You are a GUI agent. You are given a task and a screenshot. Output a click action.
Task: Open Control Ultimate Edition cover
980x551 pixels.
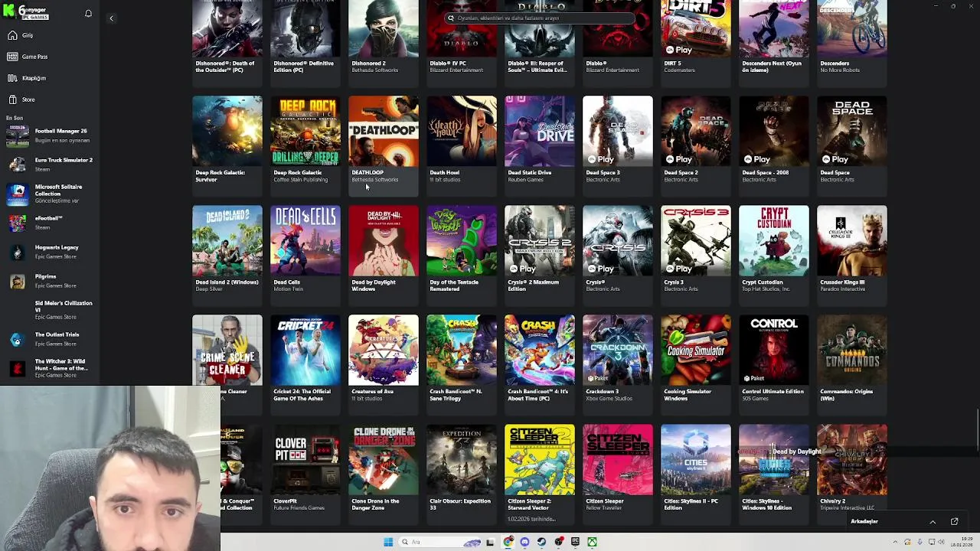pos(774,350)
